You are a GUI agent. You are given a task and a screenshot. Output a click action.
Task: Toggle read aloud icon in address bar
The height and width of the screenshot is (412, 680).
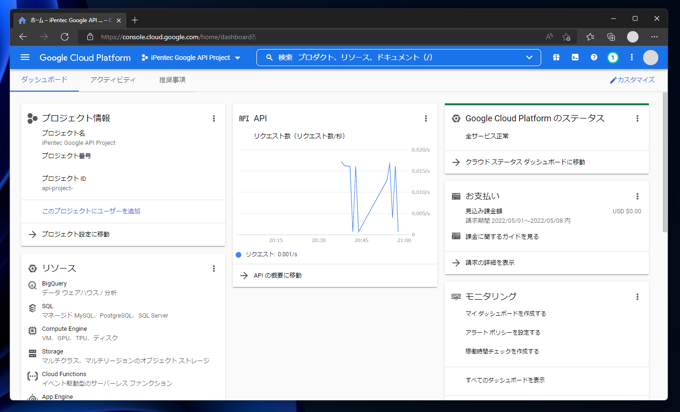[x=549, y=37]
